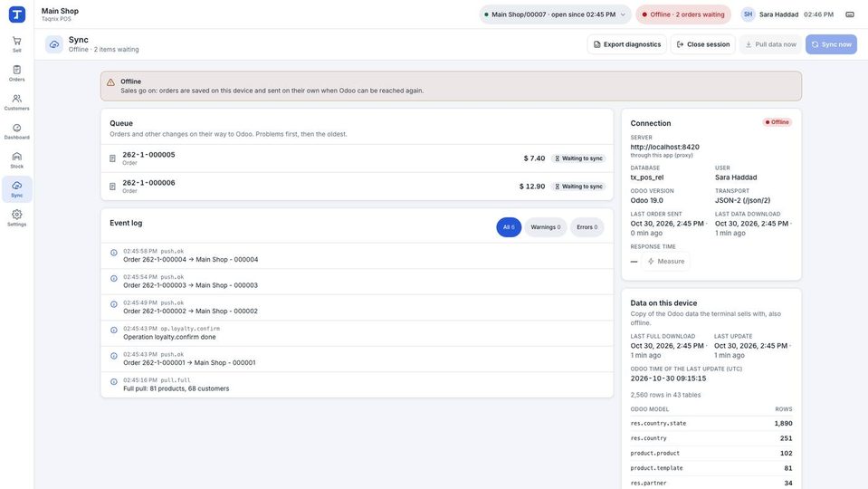Click amount $ 12.90
Viewport: 868px width, 489px height.
(532, 187)
